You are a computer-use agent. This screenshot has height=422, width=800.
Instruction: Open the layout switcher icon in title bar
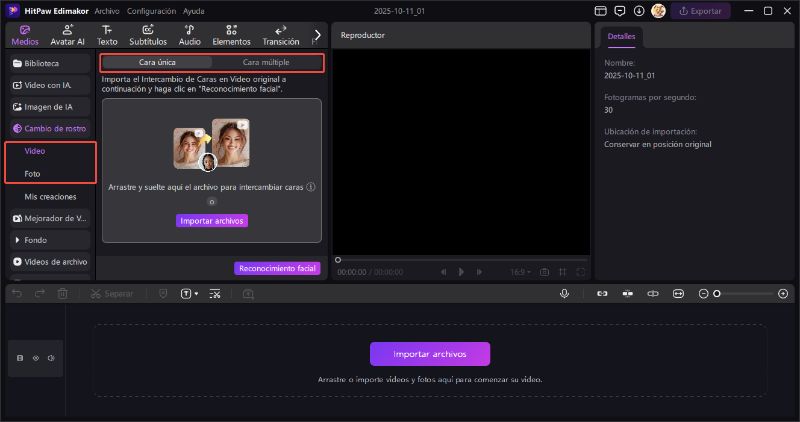point(601,11)
